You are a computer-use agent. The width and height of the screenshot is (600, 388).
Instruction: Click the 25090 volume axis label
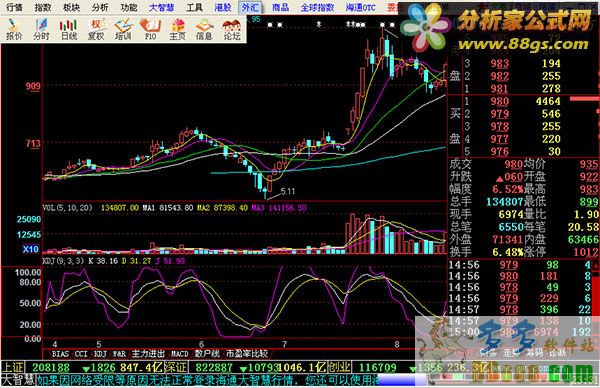pos(29,220)
